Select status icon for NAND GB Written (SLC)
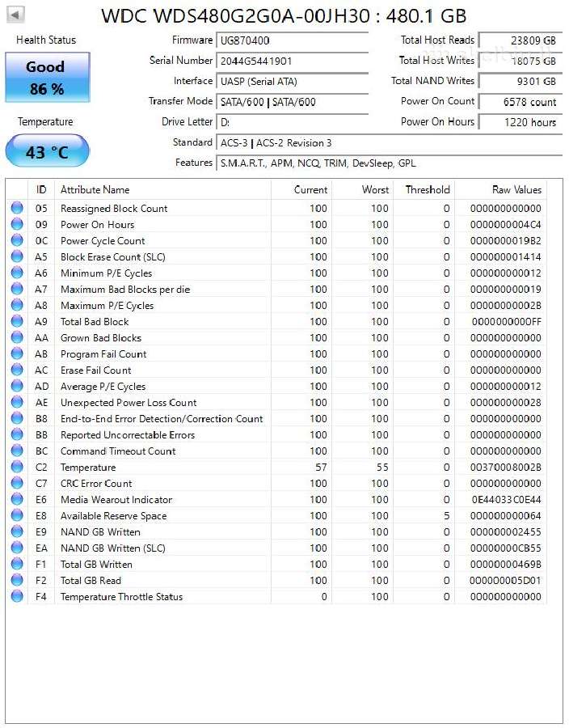Screen dimensions: 569x728 point(17,548)
